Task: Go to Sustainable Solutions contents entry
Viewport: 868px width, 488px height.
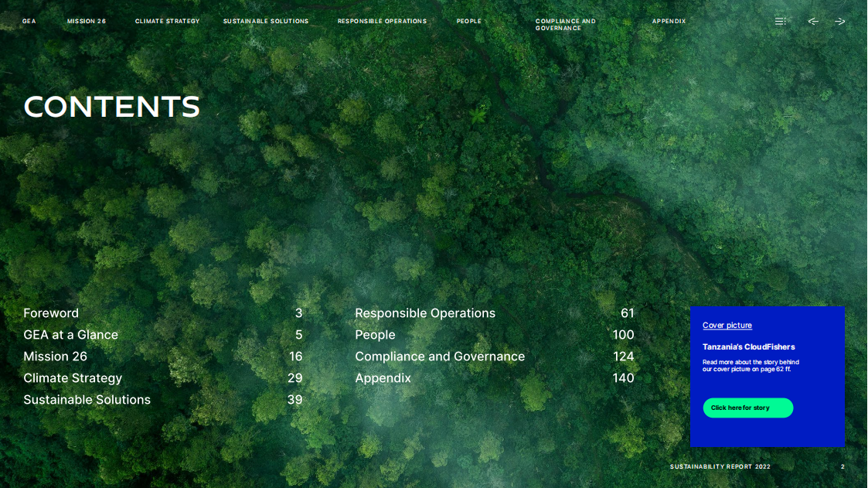Action: click(87, 400)
